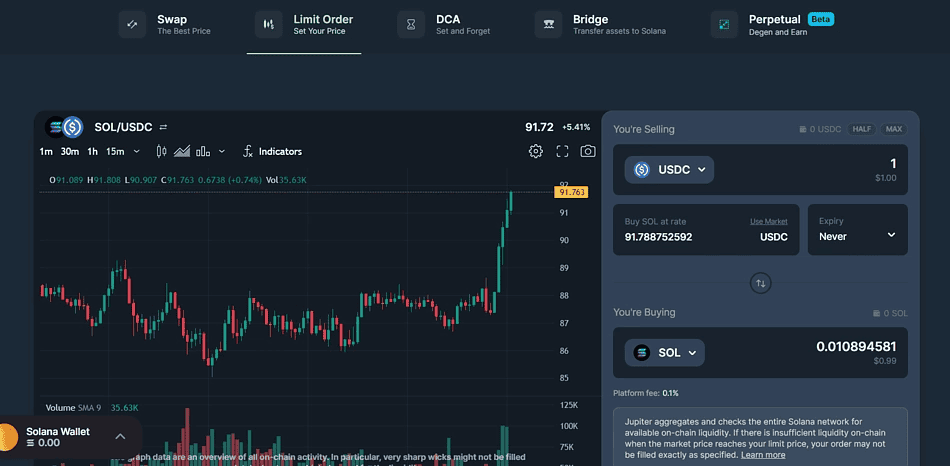Click the 0 USDC wallet balance
Viewport: 950px width, 466px height.
(x=821, y=129)
